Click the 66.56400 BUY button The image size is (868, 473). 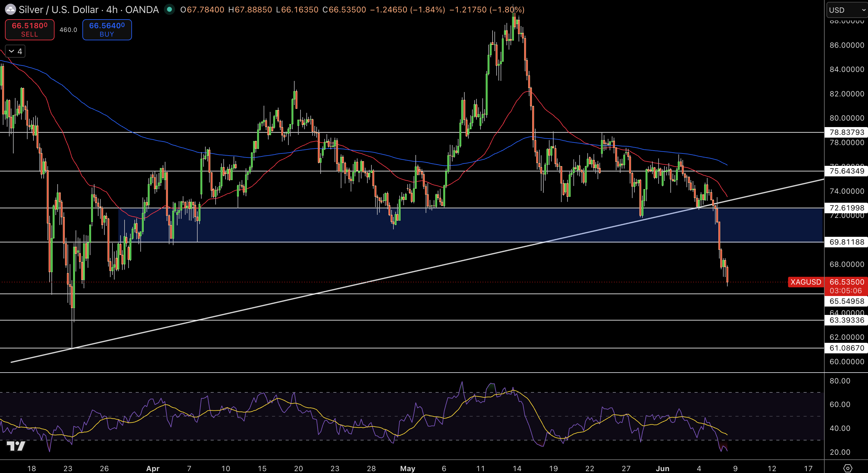[107, 30]
